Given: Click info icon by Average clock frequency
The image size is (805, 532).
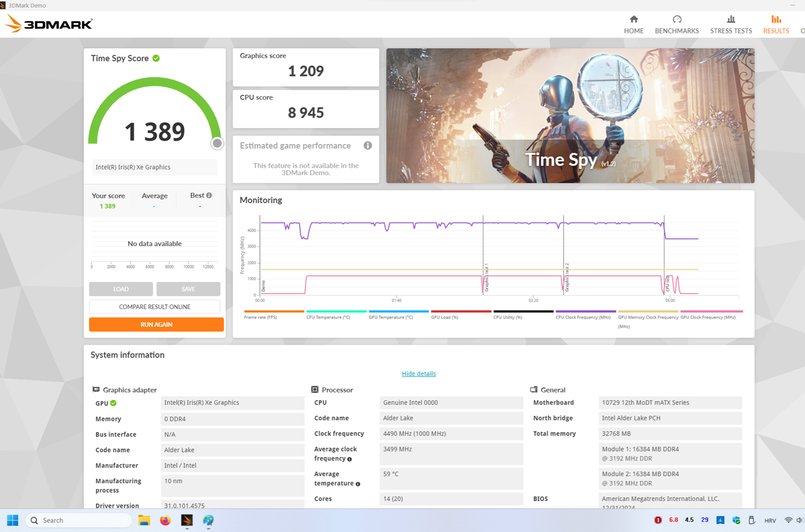Looking at the screenshot, I should [x=349, y=459].
